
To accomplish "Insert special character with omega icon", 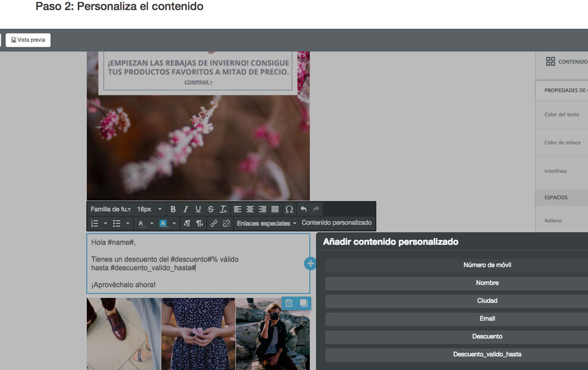I will (289, 209).
